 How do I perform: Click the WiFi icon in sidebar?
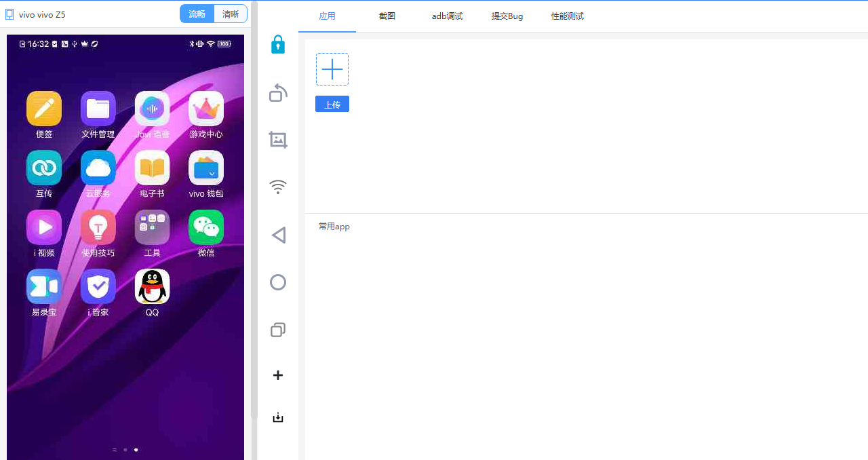click(278, 187)
